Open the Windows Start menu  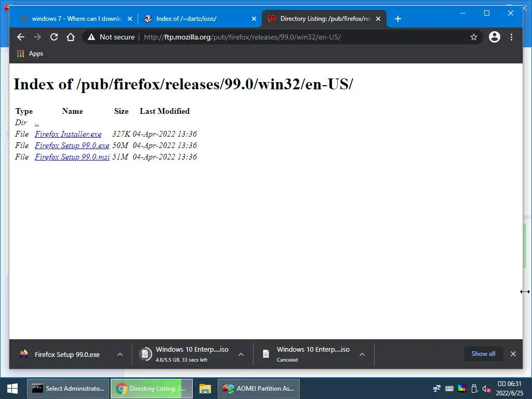pyautogui.click(x=12, y=389)
